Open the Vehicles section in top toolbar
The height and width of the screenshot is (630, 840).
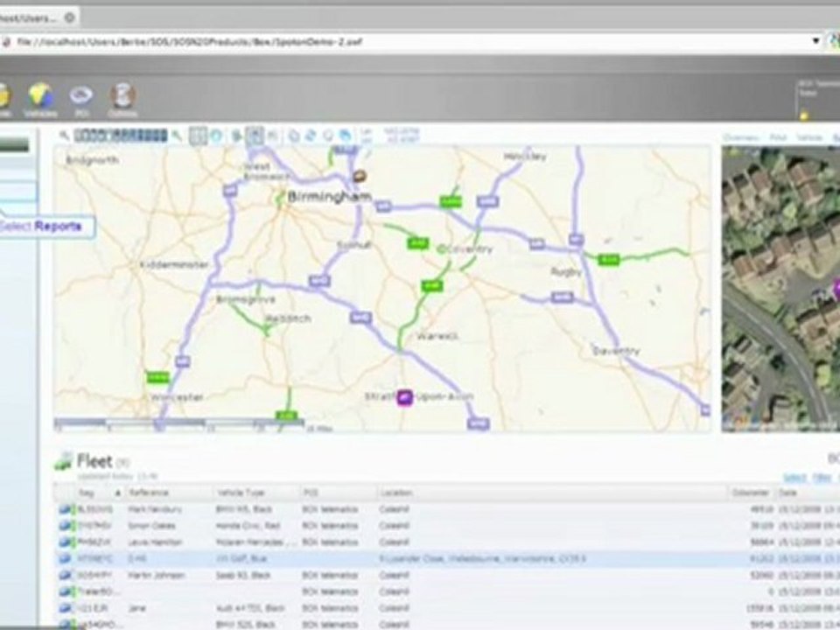click(41, 100)
